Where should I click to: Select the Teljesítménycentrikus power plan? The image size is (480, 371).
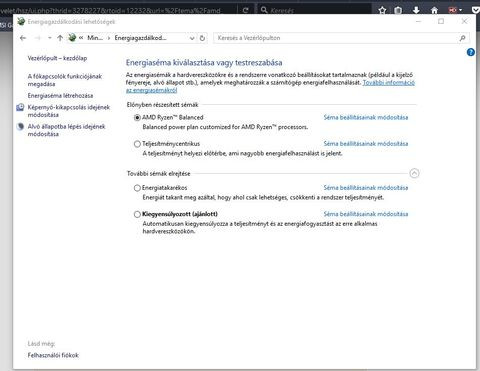(137, 144)
